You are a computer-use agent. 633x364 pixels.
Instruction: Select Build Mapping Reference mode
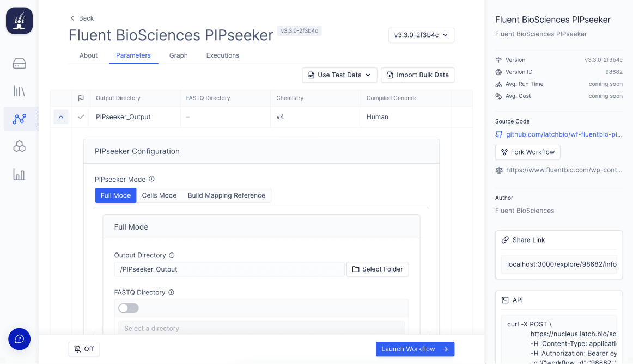tap(227, 195)
